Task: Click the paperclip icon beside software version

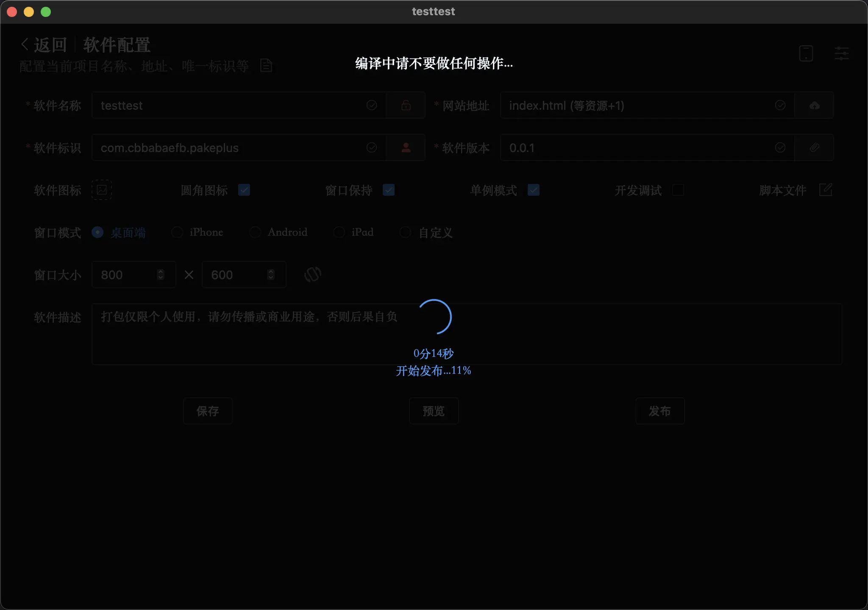Action: tap(814, 147)
